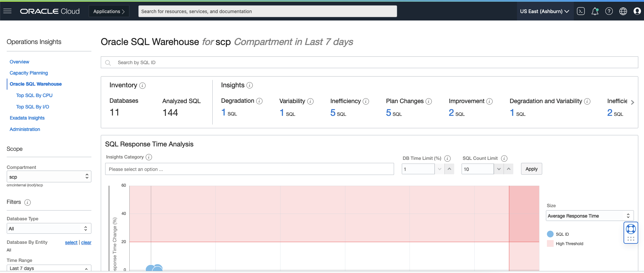Viewport: 644px width, 273px height.
Task: Click the select link for Database By Entity
Action: [71, 242]
